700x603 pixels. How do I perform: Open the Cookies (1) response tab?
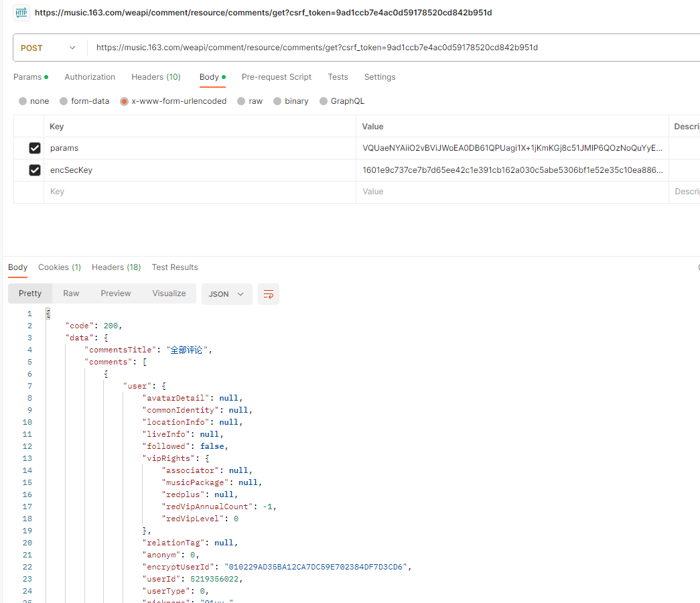60,267
